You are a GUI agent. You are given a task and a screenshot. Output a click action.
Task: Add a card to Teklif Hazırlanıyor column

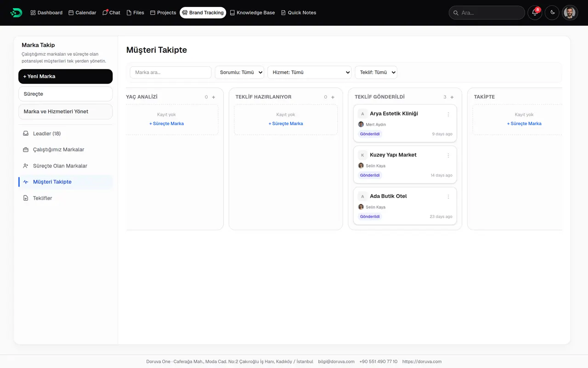(333, 97)
